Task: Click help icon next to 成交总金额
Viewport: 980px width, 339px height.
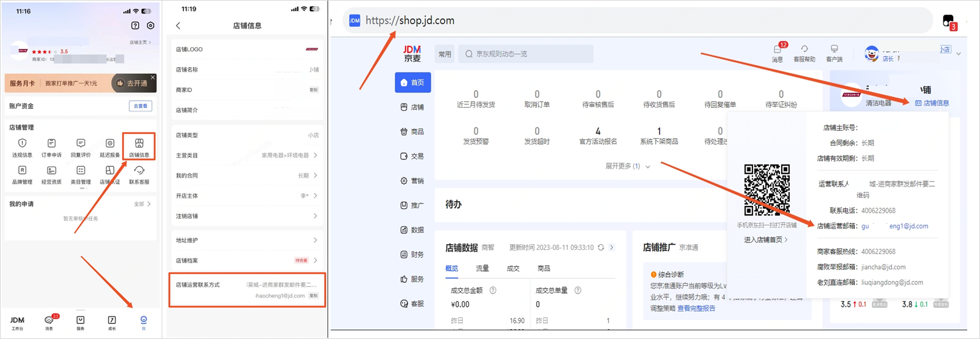Action: pos(493,290)
